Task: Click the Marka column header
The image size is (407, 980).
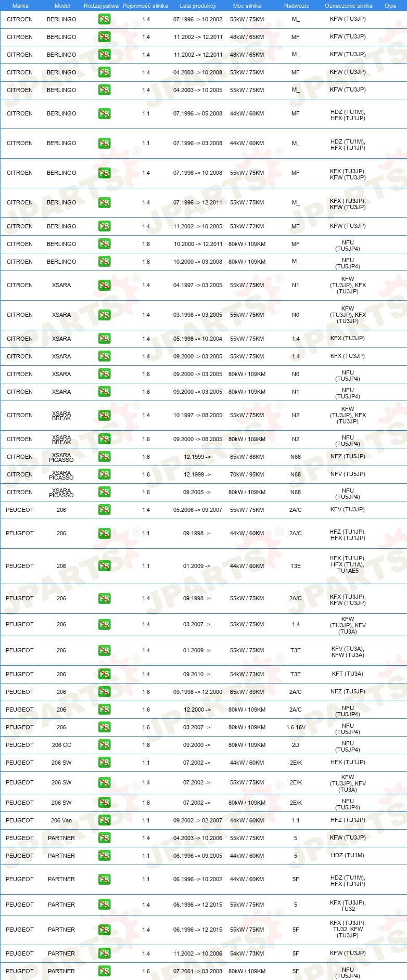Action: coord(20,6)
